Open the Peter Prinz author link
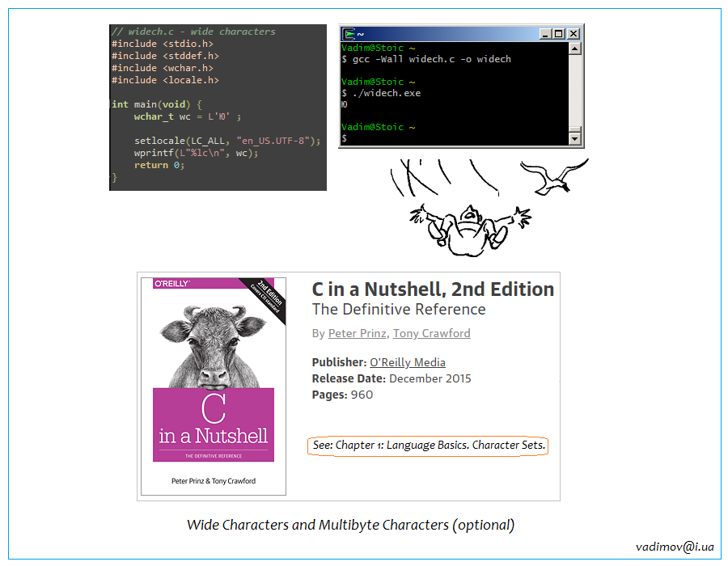This screenshot has width=728, height=566. pos(357,333)
